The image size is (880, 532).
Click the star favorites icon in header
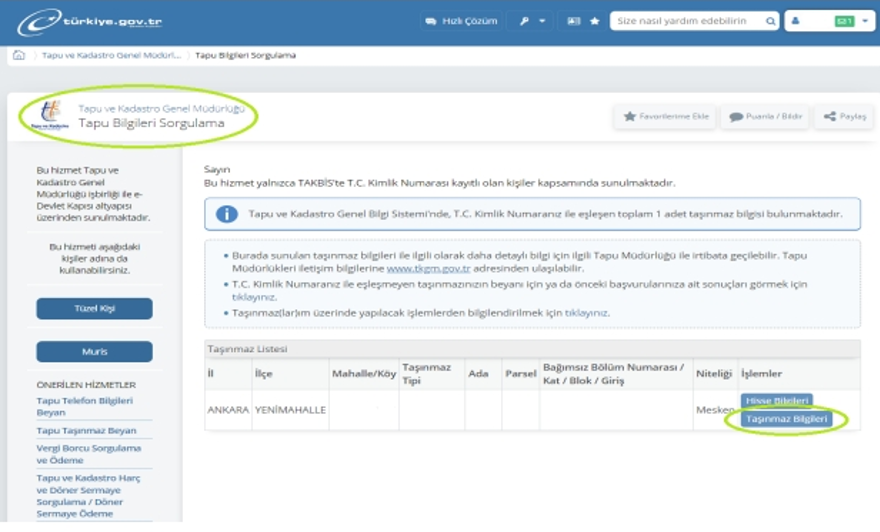point(595,21)
